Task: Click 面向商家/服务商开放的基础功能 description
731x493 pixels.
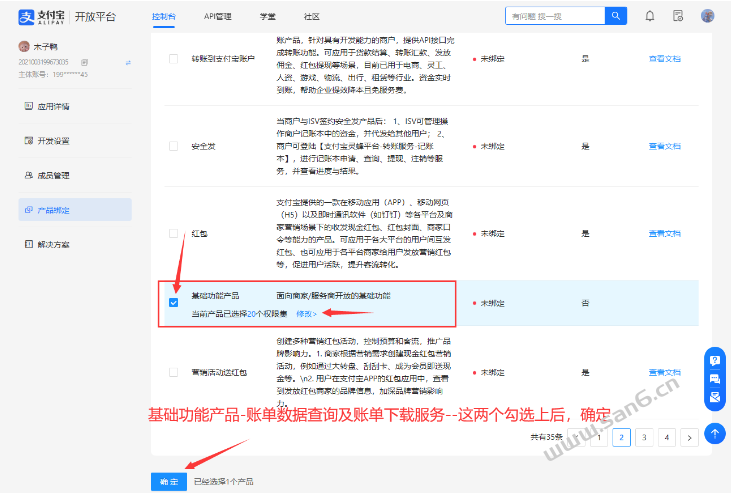Action: pos(333,296)
